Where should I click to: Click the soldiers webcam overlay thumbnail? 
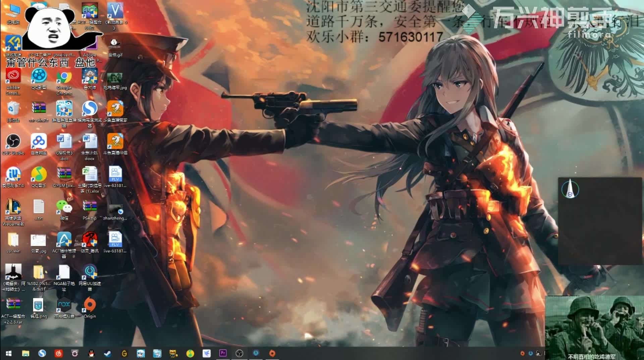(x=594, y=328)
